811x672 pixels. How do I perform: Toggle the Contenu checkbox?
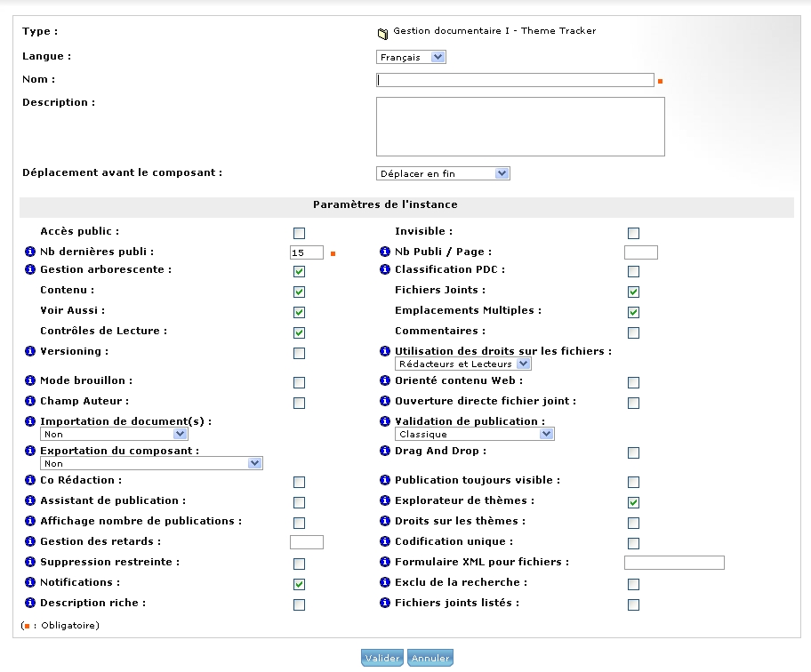pos(299,292)
